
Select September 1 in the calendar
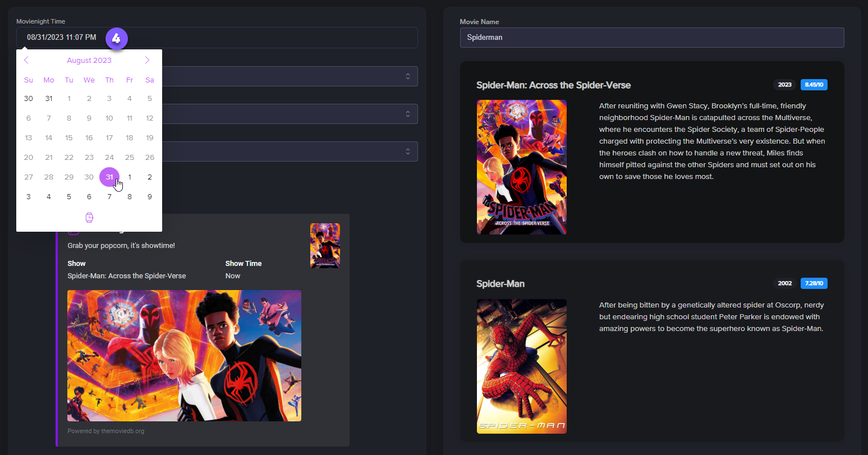(130, 177)
